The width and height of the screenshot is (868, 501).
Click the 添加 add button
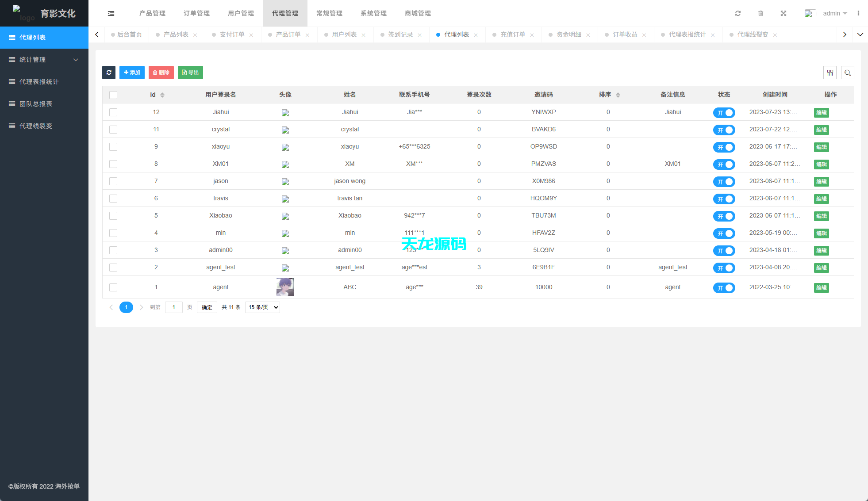(132, 73)
